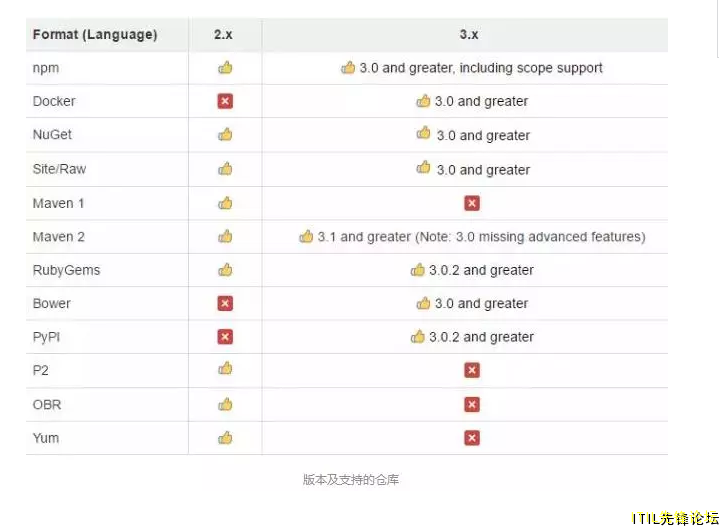Select the 2.x column header

point(223,34)
